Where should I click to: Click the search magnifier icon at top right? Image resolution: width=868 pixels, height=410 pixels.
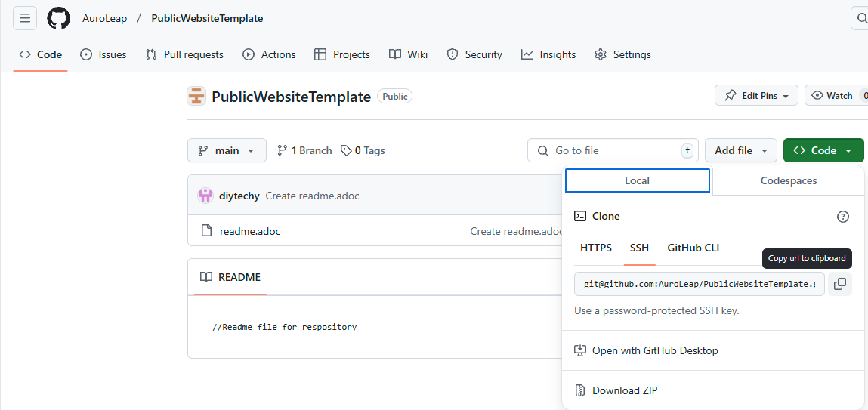pyautogui.click(x=860, y=18)
